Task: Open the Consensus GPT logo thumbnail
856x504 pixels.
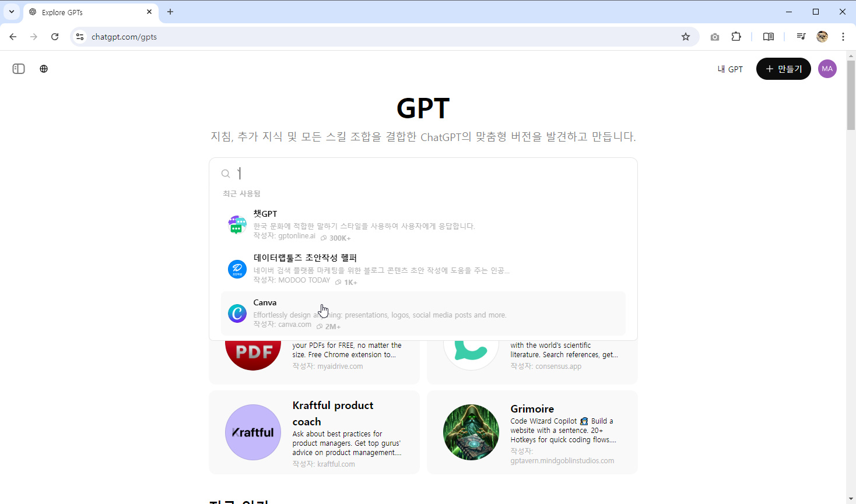Action: [x=471, y=355]
